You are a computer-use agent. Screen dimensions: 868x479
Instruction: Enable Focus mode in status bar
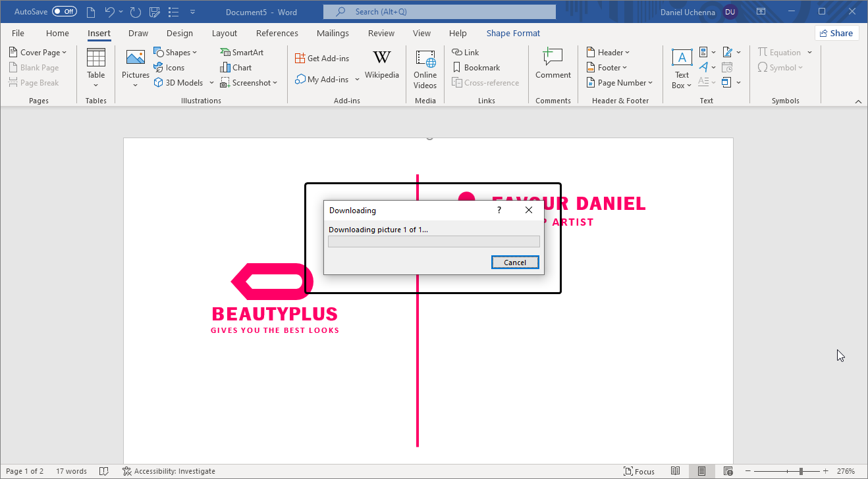(639, 471)
